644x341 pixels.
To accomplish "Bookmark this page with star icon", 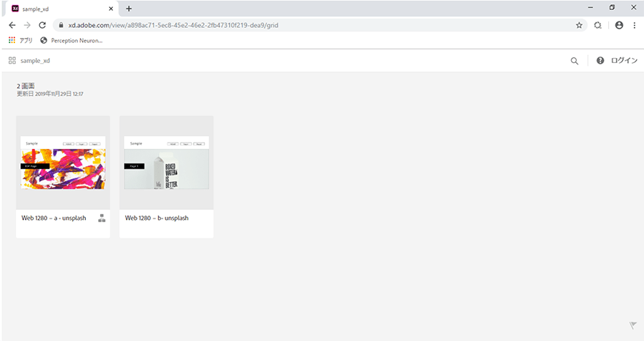I will 579,25.
